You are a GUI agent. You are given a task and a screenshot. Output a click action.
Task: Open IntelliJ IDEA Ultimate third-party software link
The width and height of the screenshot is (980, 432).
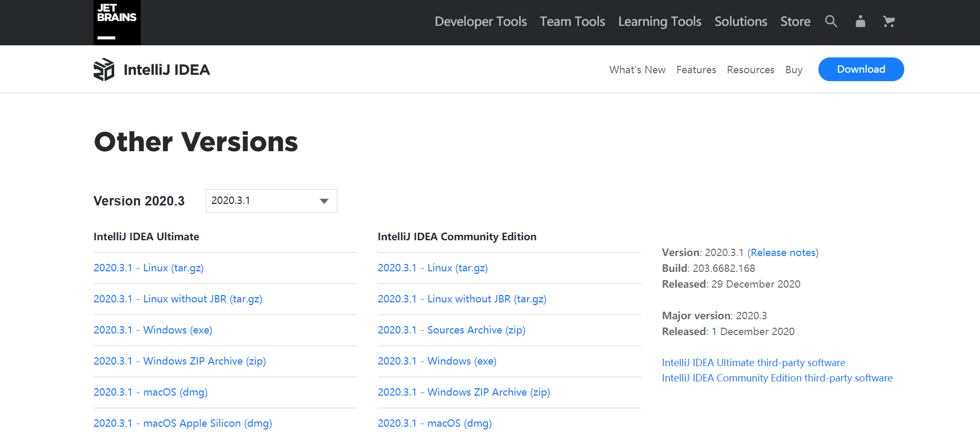[754, 362]
